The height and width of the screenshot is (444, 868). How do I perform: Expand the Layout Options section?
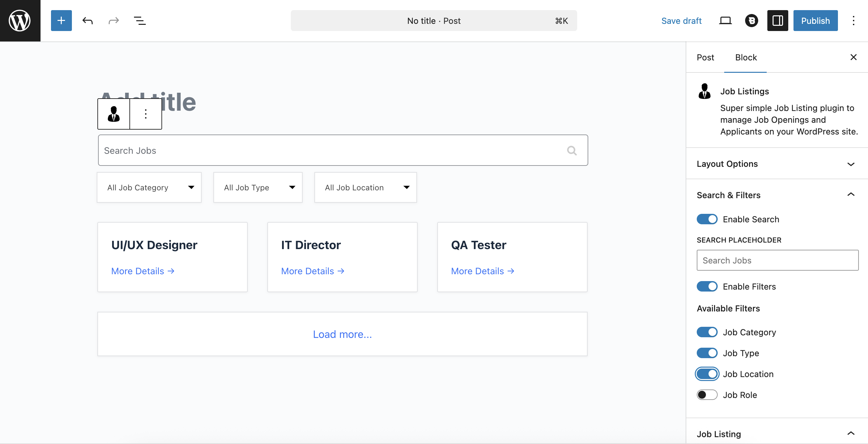tap(775, 164)
